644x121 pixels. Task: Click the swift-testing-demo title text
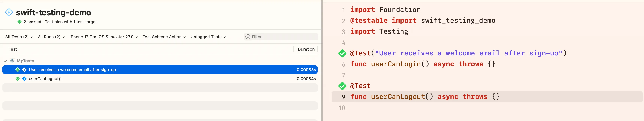point(54,13)
